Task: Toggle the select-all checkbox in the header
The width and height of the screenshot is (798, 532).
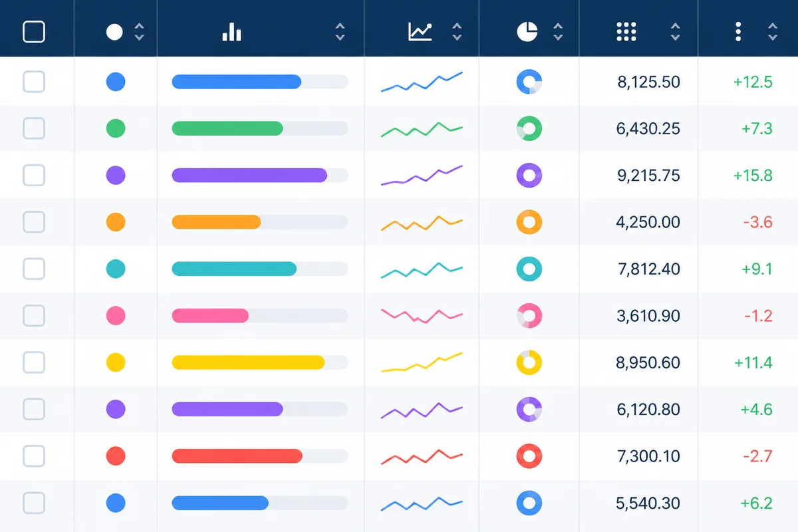Action: point(34,32)
